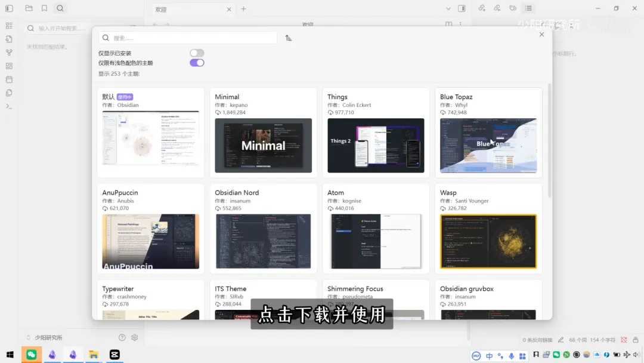
Task: Add a new tab with plus button
Action: (243, 9)
